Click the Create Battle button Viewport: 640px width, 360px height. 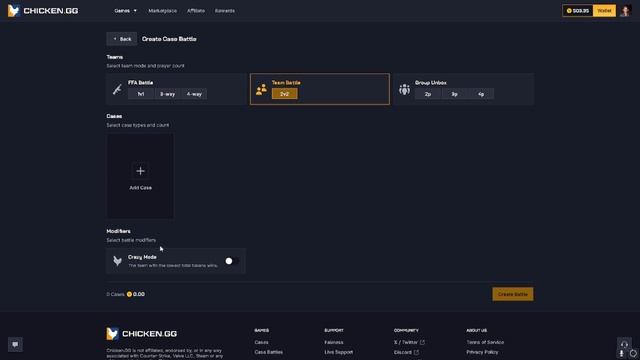[513, 294]
